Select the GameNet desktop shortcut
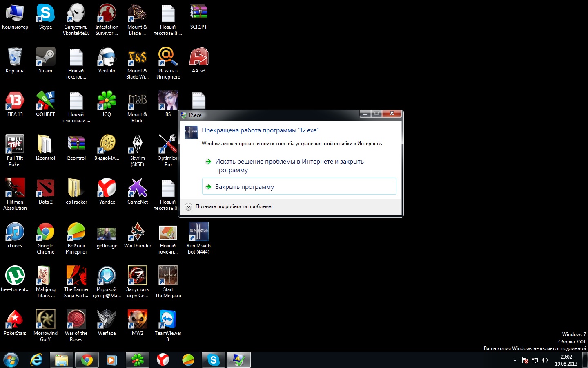Image resolution: width=588 pixels, height=368 pixels. click(x=138, y=192)
